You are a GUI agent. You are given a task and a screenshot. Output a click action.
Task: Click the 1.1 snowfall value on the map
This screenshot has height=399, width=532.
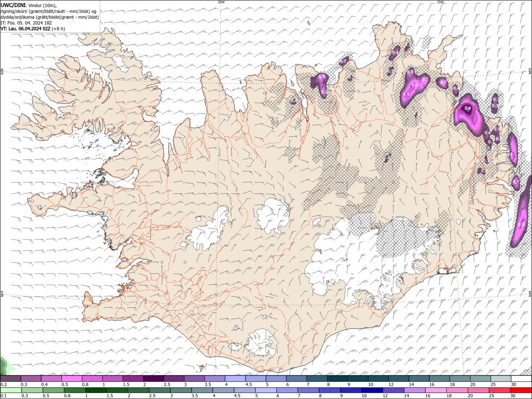[x=406, y=95]
